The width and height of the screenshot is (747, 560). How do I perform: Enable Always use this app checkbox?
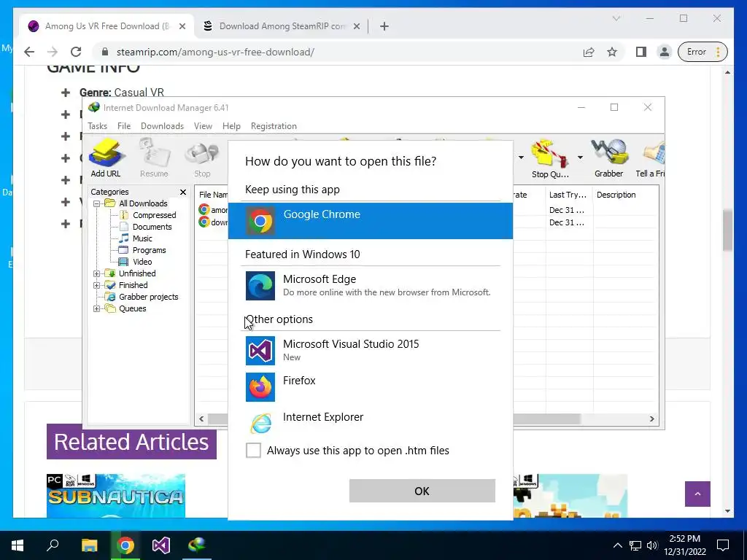point(253,450)
